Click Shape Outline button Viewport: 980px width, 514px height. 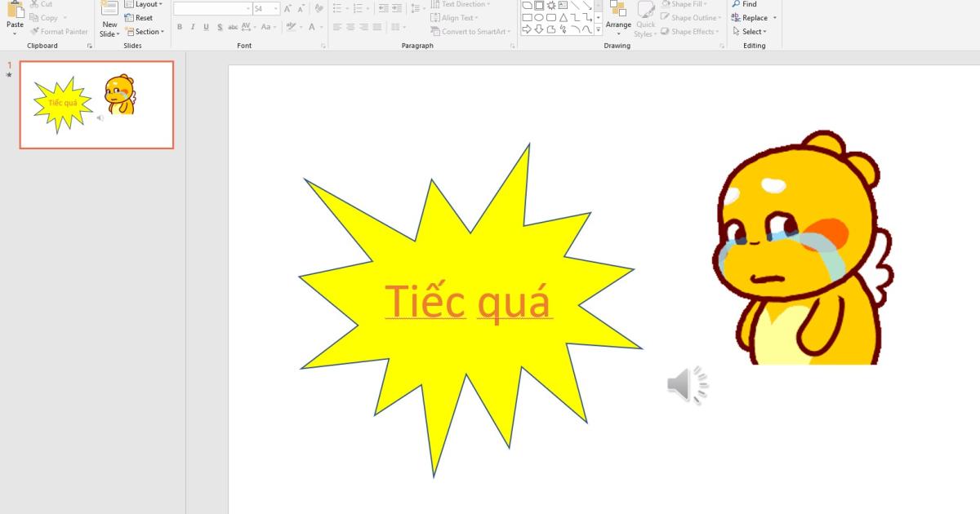[691, 18]
